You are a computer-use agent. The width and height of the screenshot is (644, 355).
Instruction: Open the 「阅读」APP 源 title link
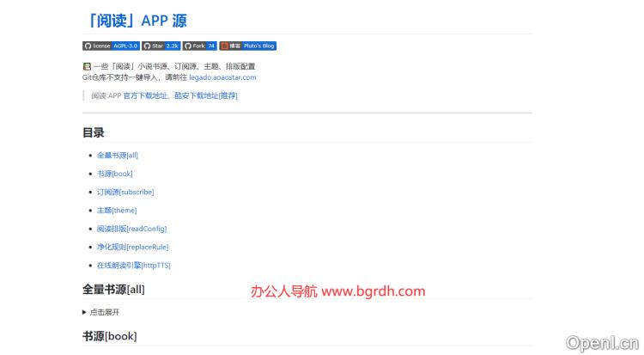136,21
